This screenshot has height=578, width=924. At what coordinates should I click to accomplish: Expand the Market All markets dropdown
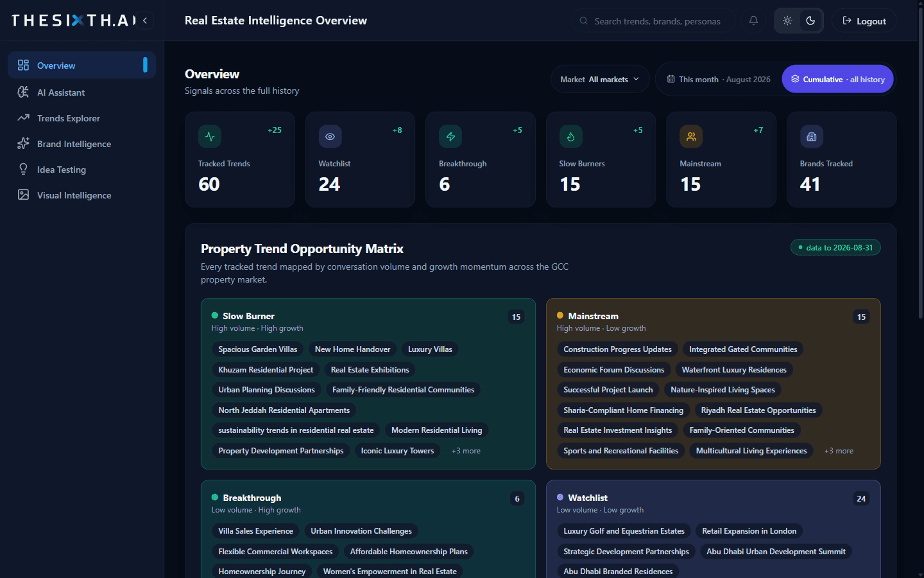click(600, 79)
